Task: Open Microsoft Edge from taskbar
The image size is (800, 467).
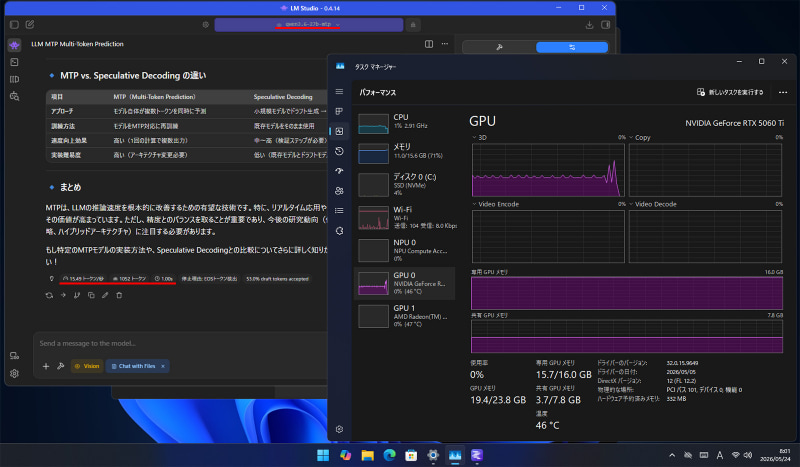Action: (389, 455)
